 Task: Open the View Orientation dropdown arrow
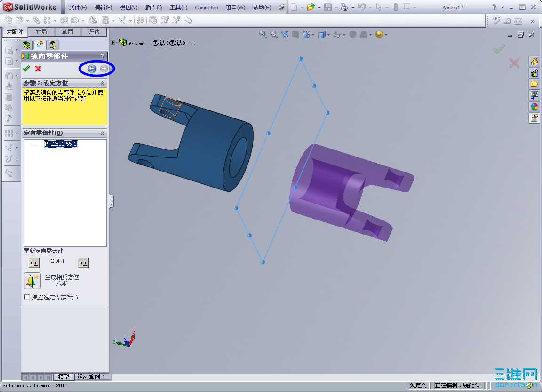tap(313, 34)
